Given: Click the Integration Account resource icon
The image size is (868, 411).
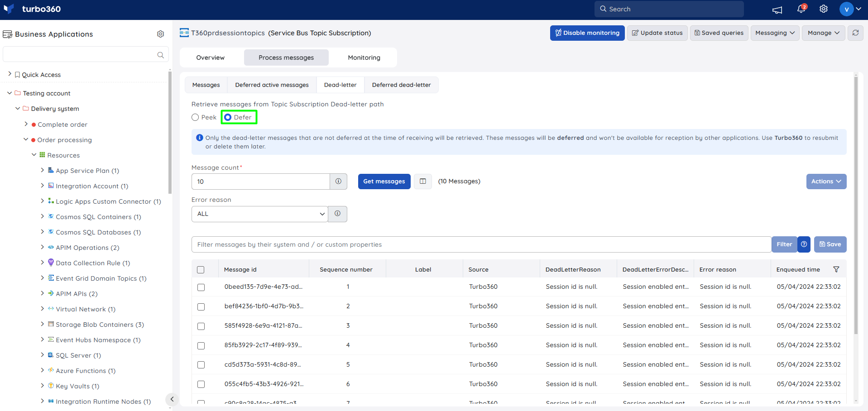Looking at the screenshot, I should pos(51,186).
